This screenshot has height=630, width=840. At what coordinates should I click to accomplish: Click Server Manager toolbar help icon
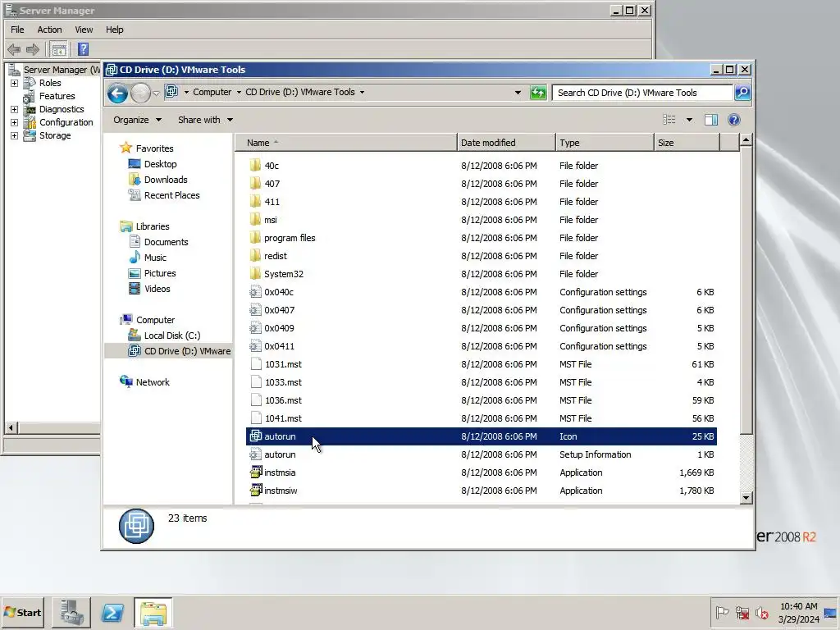coord(83,49)
